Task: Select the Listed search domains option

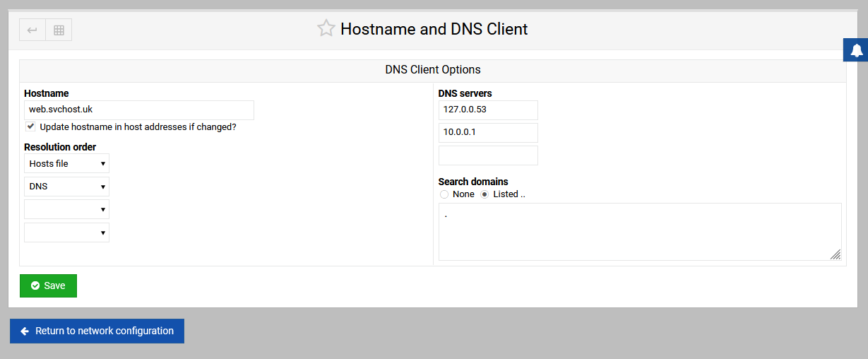Action: pos(484,194)
